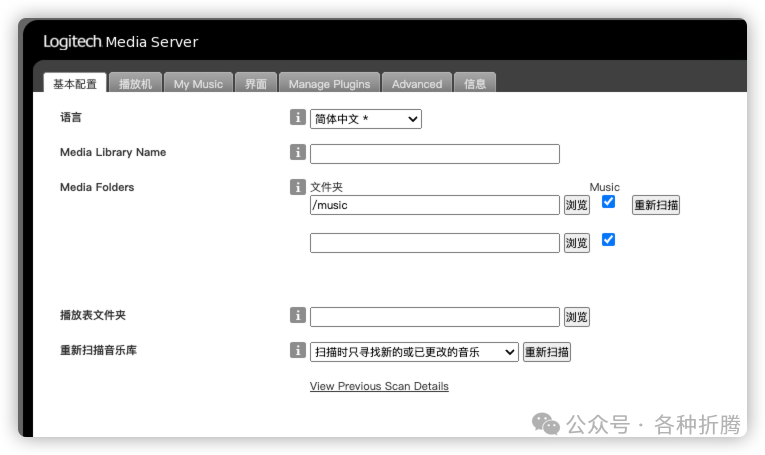Uncheck the Music checkbox for /music folder
Viewport: 765px width, 455px height.
pyautogui.click(x=608, y=201)
